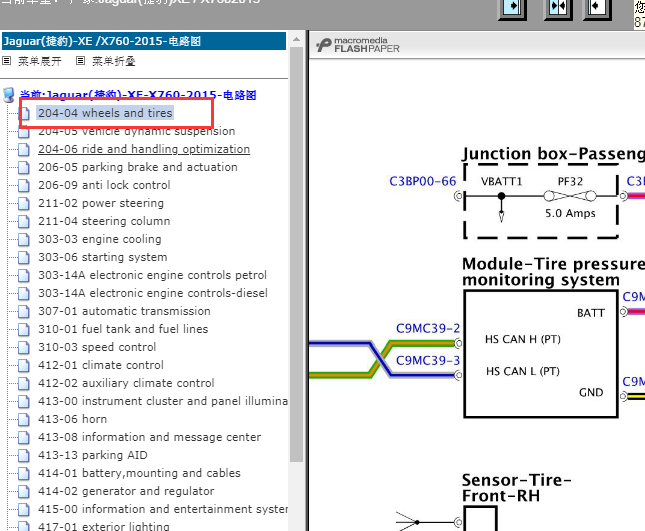Viewport: 645px width, 531px height.
Task: Click page icon beside 412-02 auxiliary climate control
Action: click(x=24, y=383)
